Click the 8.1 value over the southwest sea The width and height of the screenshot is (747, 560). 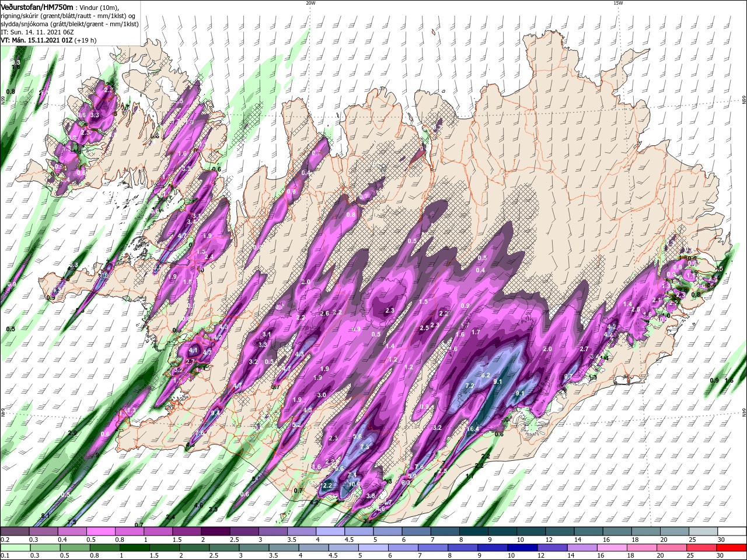[x=46, y=516]
